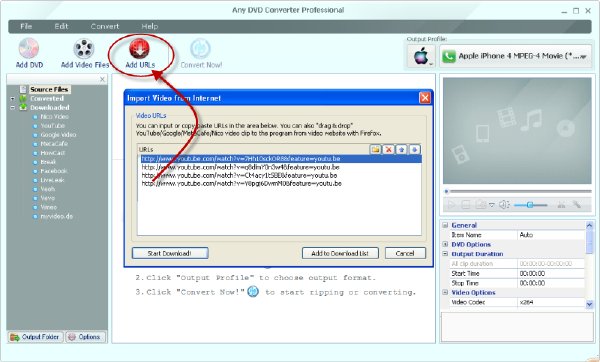Viewport: 600px width, 362px height.
Task: Click the red delete URL icon
Action: pyautogui.click(x=388, y=150)
